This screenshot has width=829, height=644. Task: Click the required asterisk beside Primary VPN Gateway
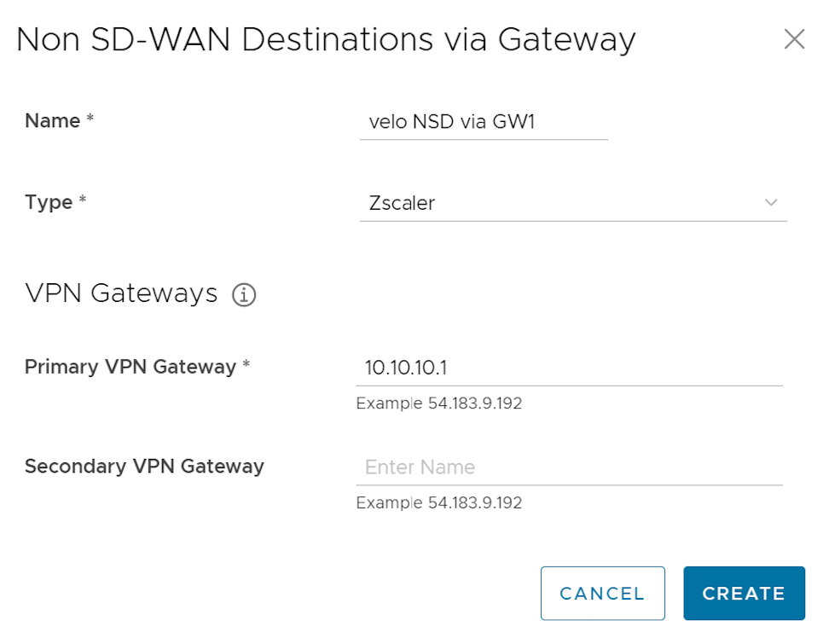[x=246, y=367]
